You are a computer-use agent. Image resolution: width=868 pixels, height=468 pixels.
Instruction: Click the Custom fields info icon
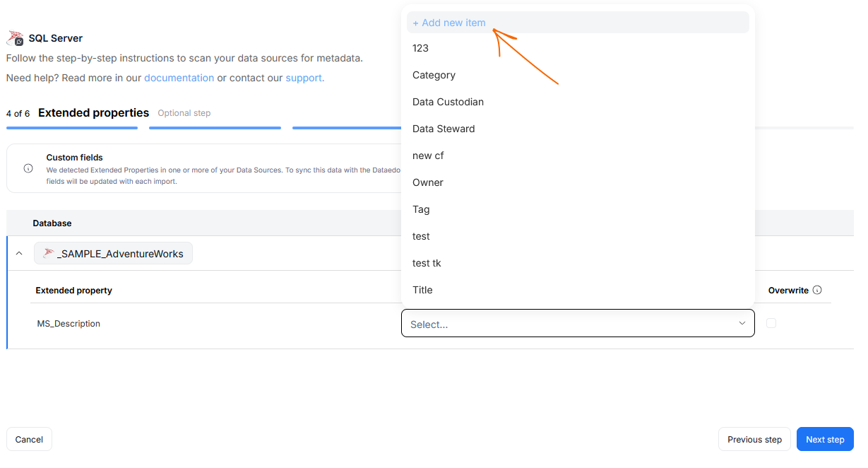tap(28, 168)
